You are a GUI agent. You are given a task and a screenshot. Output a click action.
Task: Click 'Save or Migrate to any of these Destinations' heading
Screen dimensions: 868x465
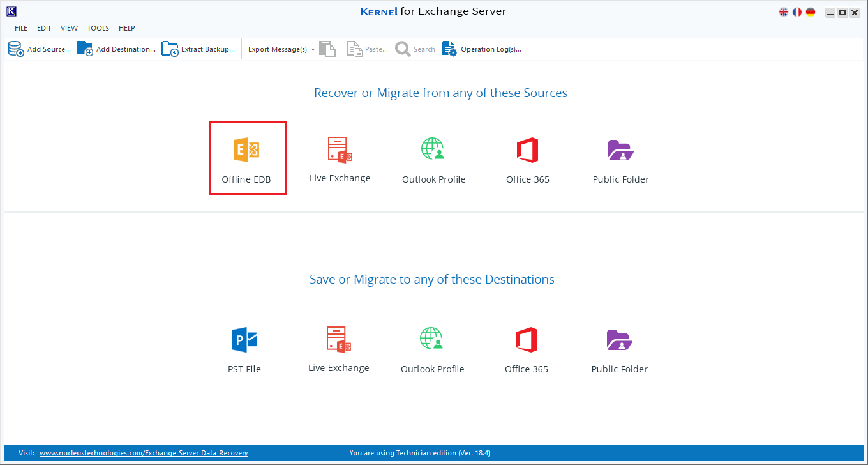point(432,280)
